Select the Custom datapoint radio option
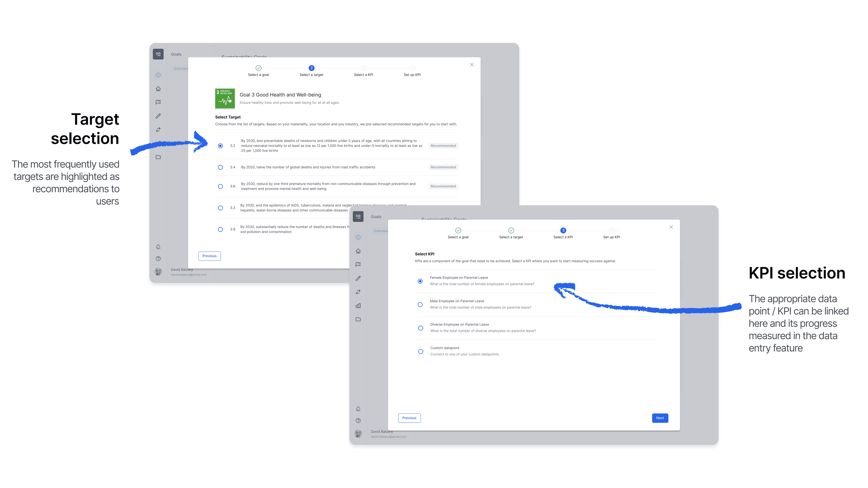This screenshot has width=868, height=488. pyautogui.click(x=421, y=352)
